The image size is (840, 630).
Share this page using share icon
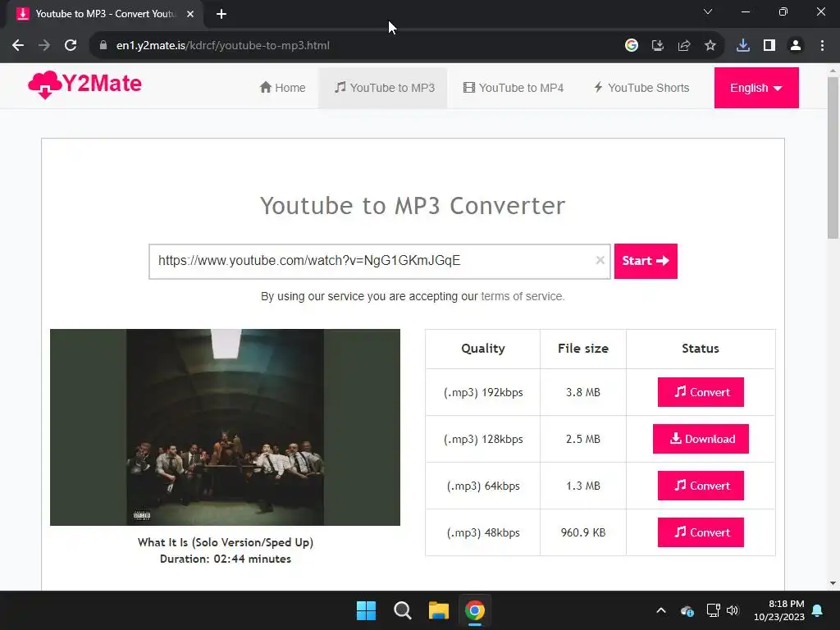tap(684, 46)
